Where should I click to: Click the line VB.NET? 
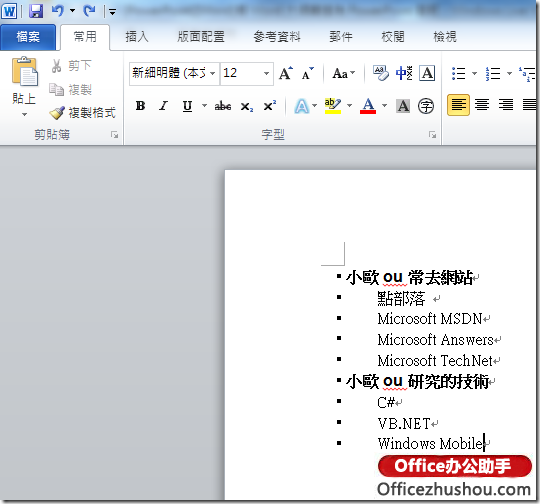[x=404, y=424]
